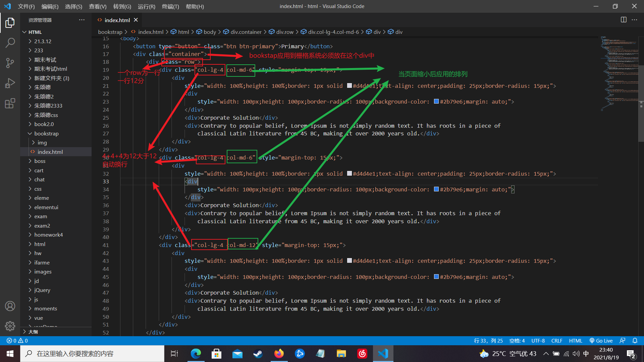Screen dimensions: 644x362
Task: Open the Manage gear icon
Action: 10,326
